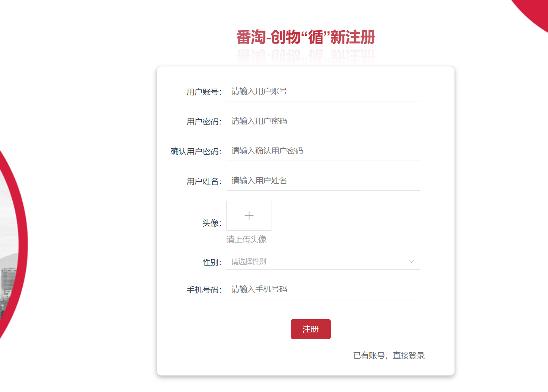The image size is (548, 392).
Task: Follow the 已有账号，直接登录 link
Action: [389, 355]
